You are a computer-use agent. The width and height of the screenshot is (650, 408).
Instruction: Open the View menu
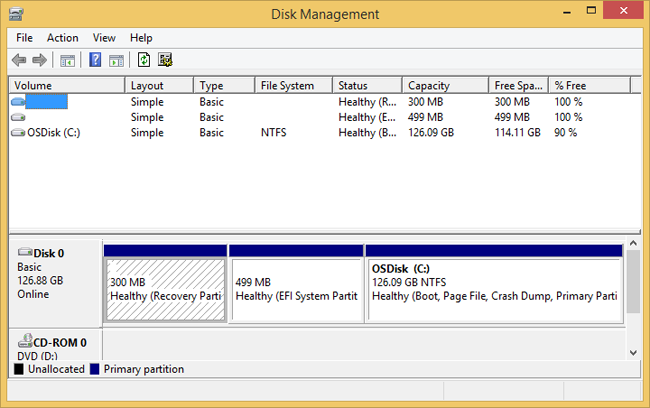(104, 38)
